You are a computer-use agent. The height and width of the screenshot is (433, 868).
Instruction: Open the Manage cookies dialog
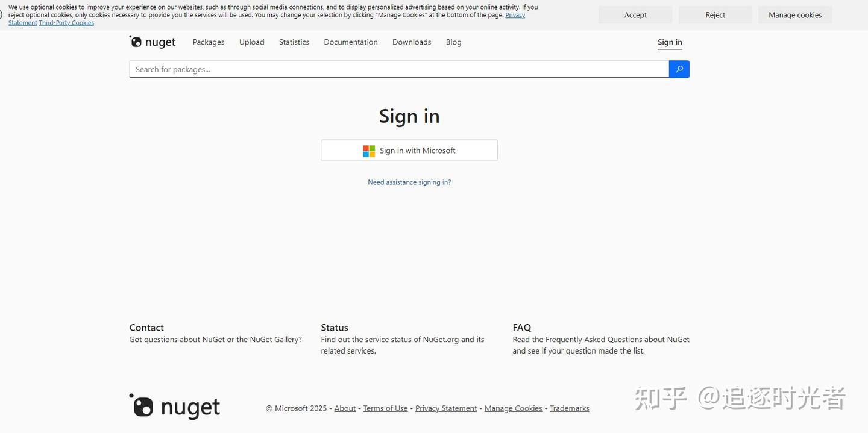(x=795, y=14)
